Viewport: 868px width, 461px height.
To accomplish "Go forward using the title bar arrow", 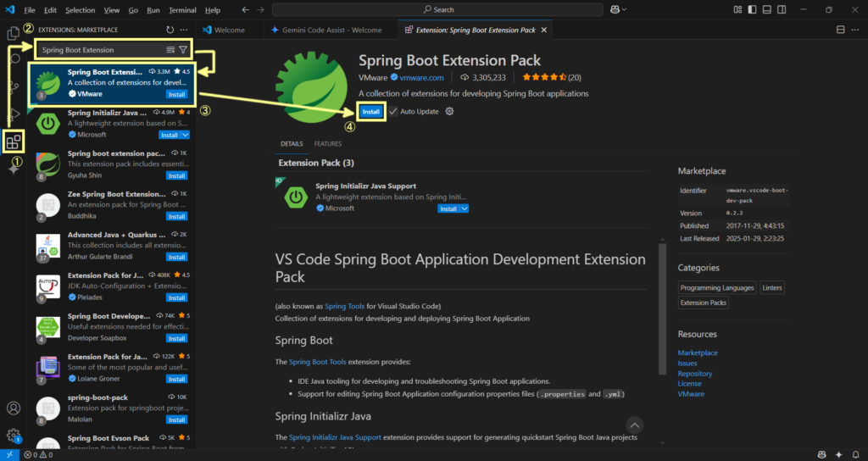I will click(x=260, y=9).
